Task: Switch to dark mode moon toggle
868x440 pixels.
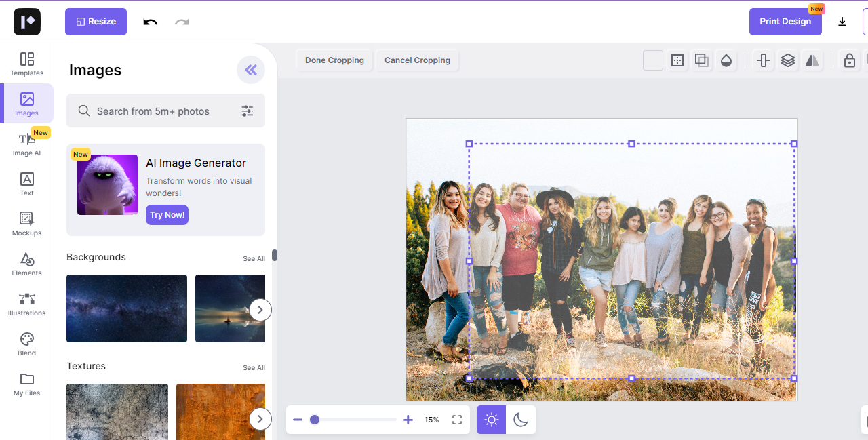Action: (x=521, y=420)
